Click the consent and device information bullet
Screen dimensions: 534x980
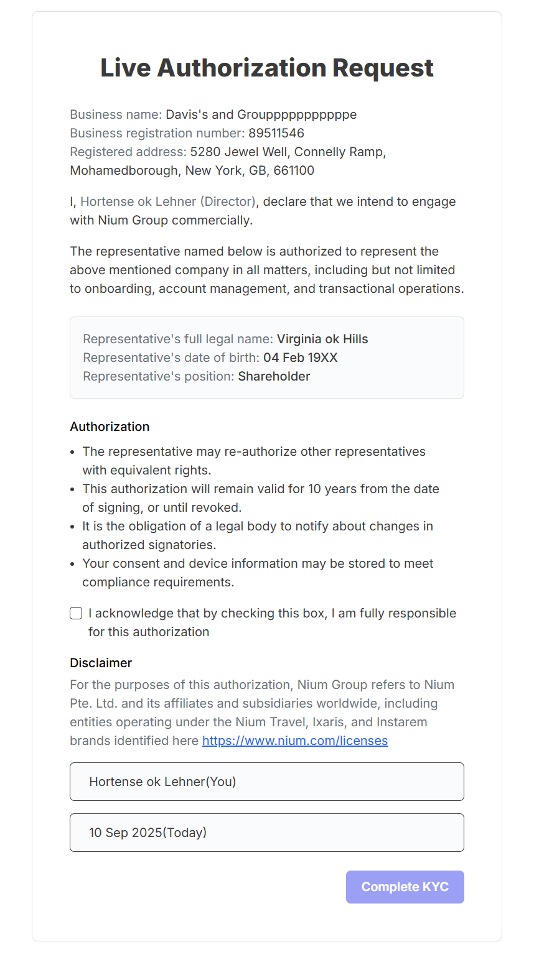(x=257, y=573)
